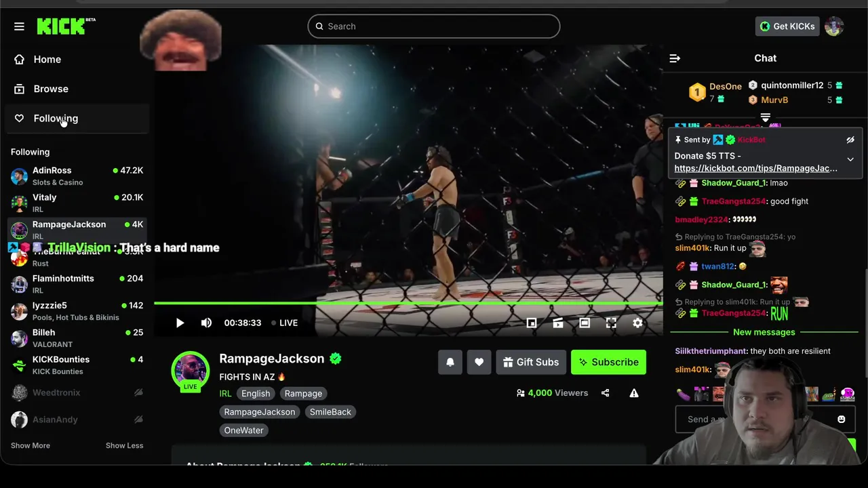Select the RampageJackson tag
Image resolution: width=868 pixels, height=488 pixels.
point(260,412)
